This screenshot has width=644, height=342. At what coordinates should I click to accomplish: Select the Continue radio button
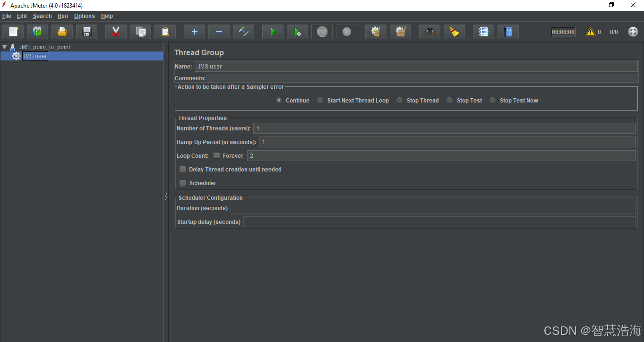tap(279, 100)
